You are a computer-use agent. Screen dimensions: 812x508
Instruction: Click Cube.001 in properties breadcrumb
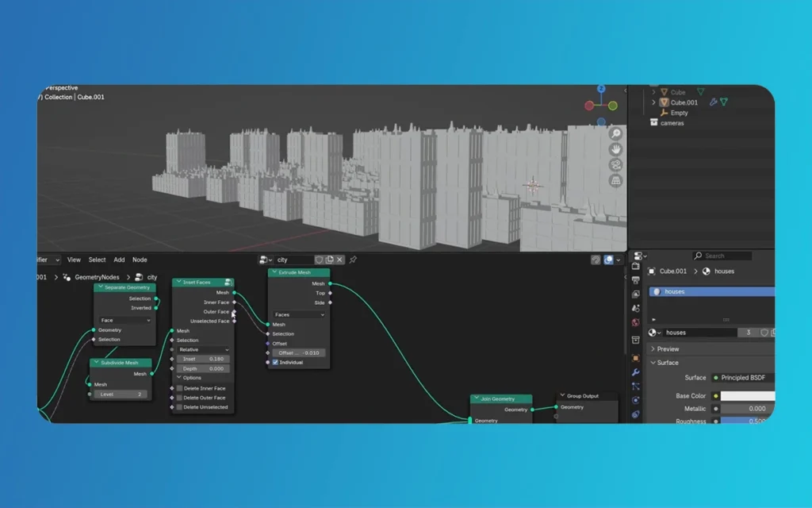coord(672,271)
